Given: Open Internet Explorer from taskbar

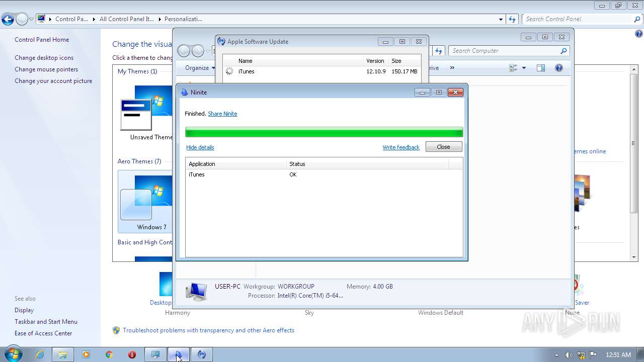Looking at the screenshot, I should coord(40,354).
